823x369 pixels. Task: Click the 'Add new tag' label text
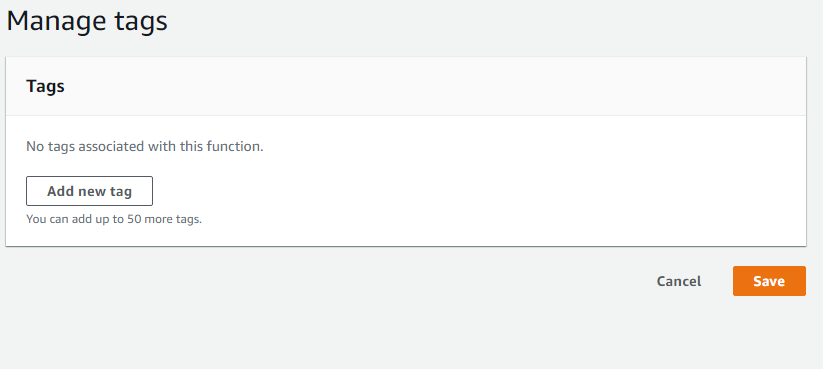(89, 192)
